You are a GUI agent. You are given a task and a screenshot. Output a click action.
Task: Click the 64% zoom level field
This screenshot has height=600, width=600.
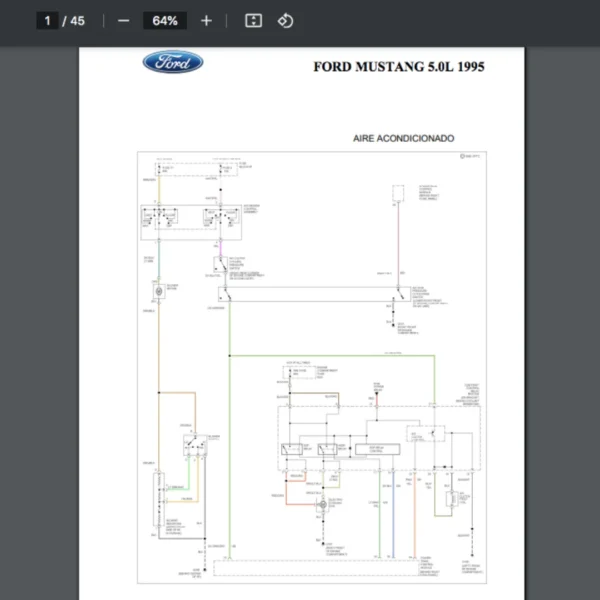click(x=165, y=21)
